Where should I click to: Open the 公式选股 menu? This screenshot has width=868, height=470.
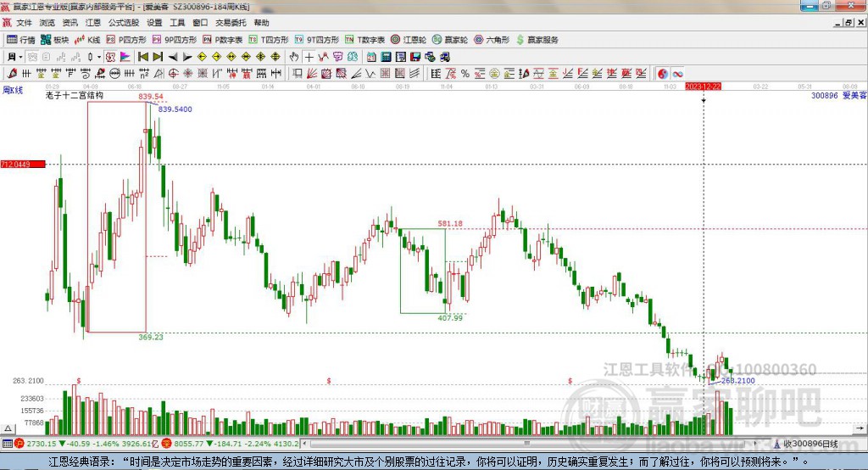124,23
